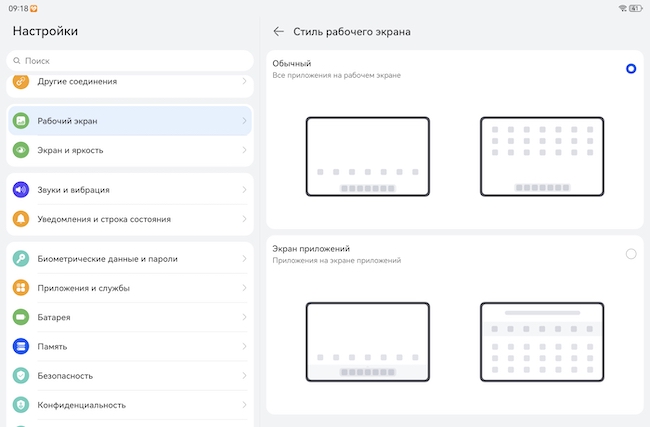The width and height of the screenshot is (650, 427).
Task: Click chevron on Батарея row
Action: coord(244,317)
